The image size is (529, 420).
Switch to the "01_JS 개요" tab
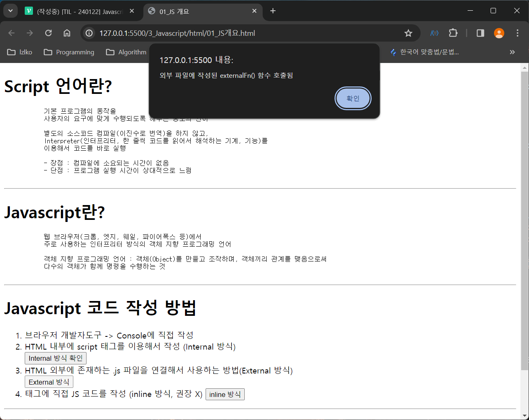point(194,11)
